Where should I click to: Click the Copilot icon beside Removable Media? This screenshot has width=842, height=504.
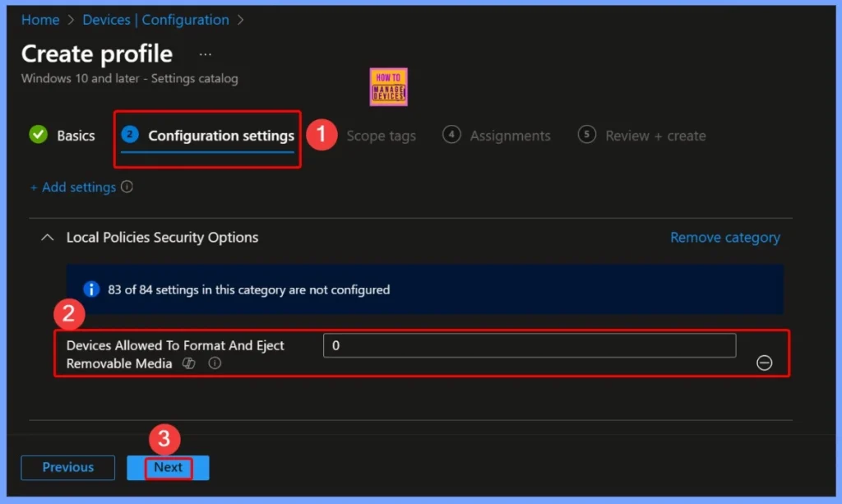188,363
